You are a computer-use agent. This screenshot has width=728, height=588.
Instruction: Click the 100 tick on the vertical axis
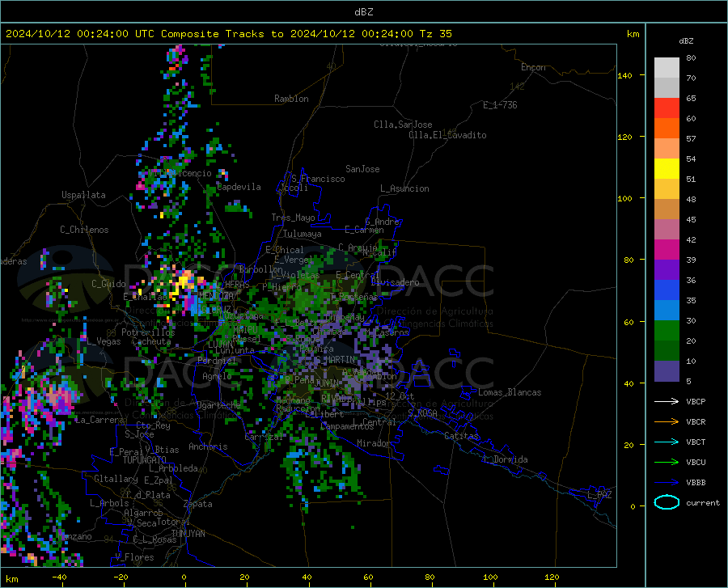(625, 199)
